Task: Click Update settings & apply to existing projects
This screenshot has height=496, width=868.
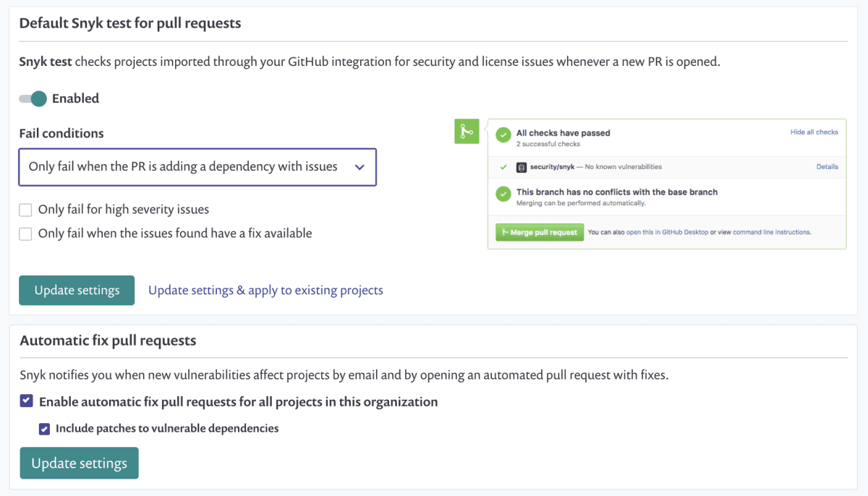Action: coord(265,290)
